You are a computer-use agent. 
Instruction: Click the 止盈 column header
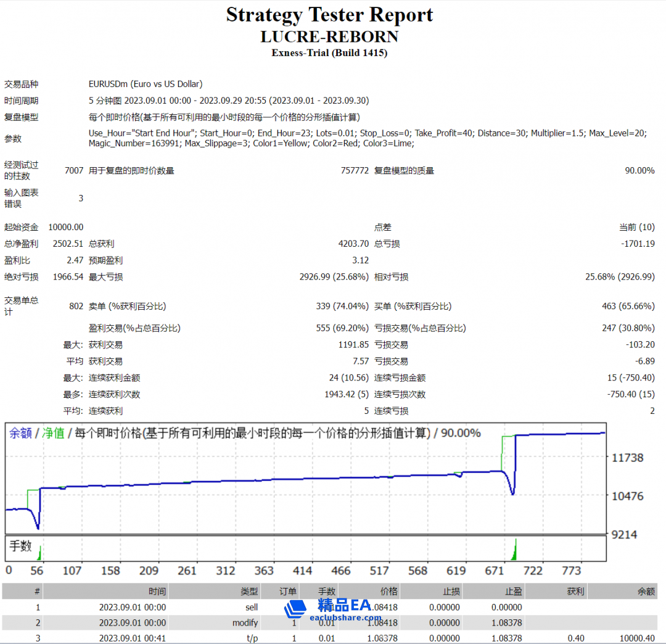(x=513, y=592)
